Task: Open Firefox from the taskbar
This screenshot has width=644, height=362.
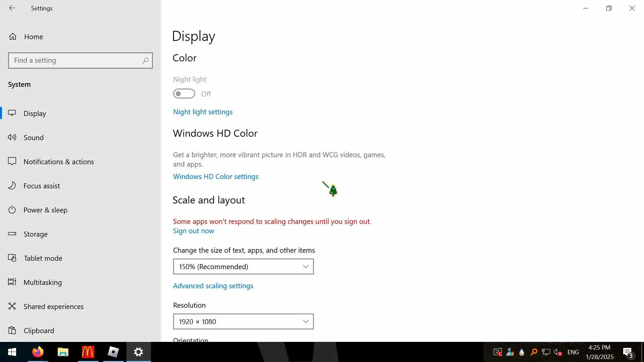Action: (x=38, y=352)
